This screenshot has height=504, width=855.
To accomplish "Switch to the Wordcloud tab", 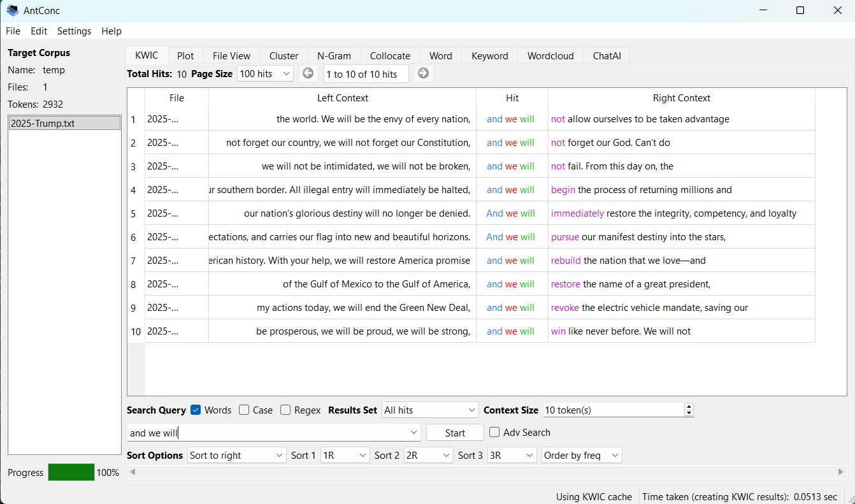I will tap(550, 56).
